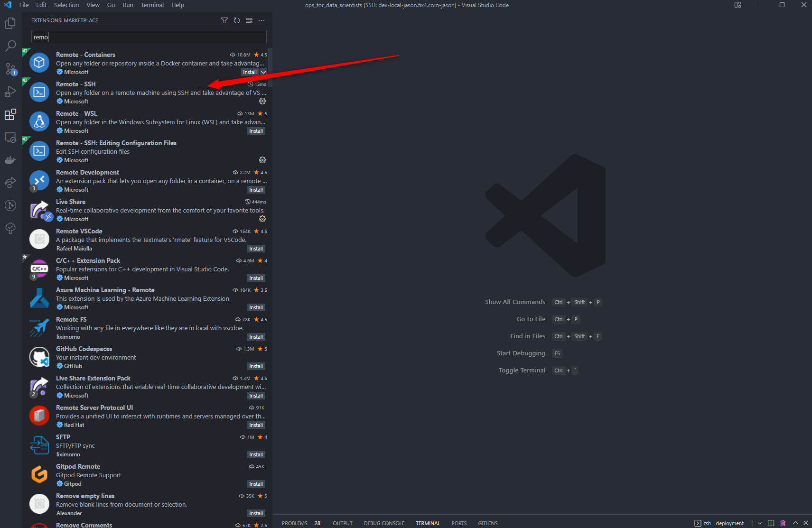The image size is (812, 528).
Task: Open the Run and Debug view
Action: click(10, 92)
